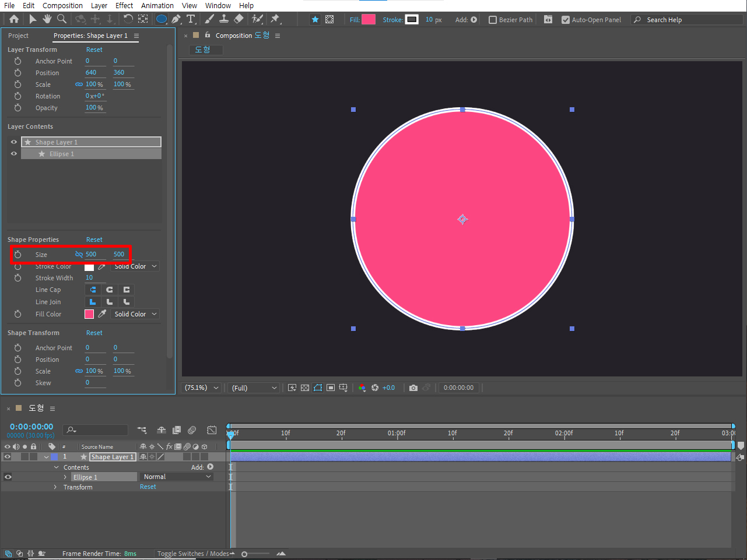Click the Region of Interest icon
This screenshot has width=747, height=560.
[x=331, y=388]
